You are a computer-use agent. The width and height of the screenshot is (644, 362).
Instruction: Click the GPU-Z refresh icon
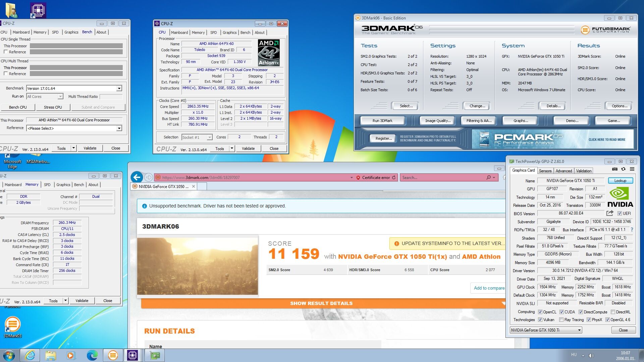click(623, 169)
